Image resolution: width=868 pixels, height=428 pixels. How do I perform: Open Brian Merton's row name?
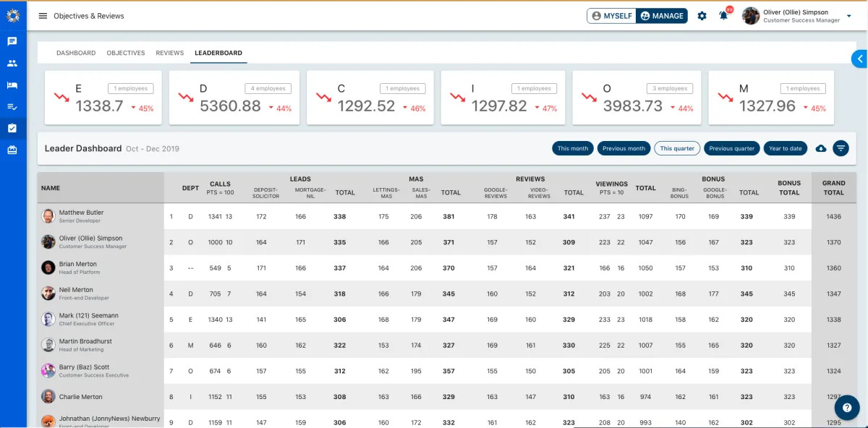click(77, 264)
